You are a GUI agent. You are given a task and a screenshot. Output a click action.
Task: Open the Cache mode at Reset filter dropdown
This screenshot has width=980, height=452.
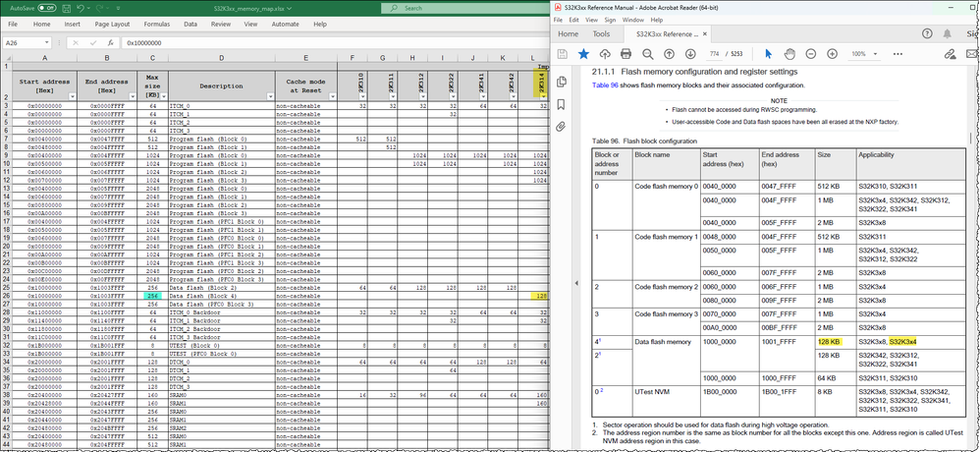click(x=333, y=97)
